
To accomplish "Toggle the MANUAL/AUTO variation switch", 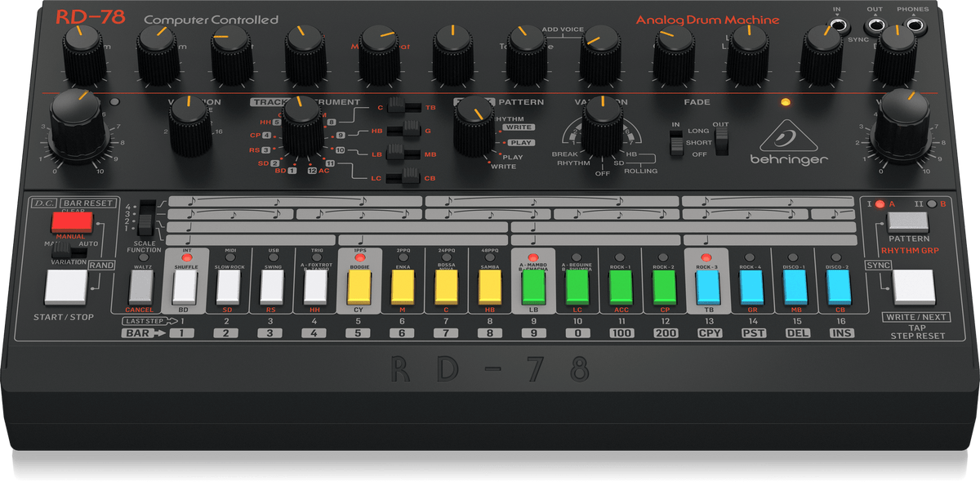I will coord(73,247).
